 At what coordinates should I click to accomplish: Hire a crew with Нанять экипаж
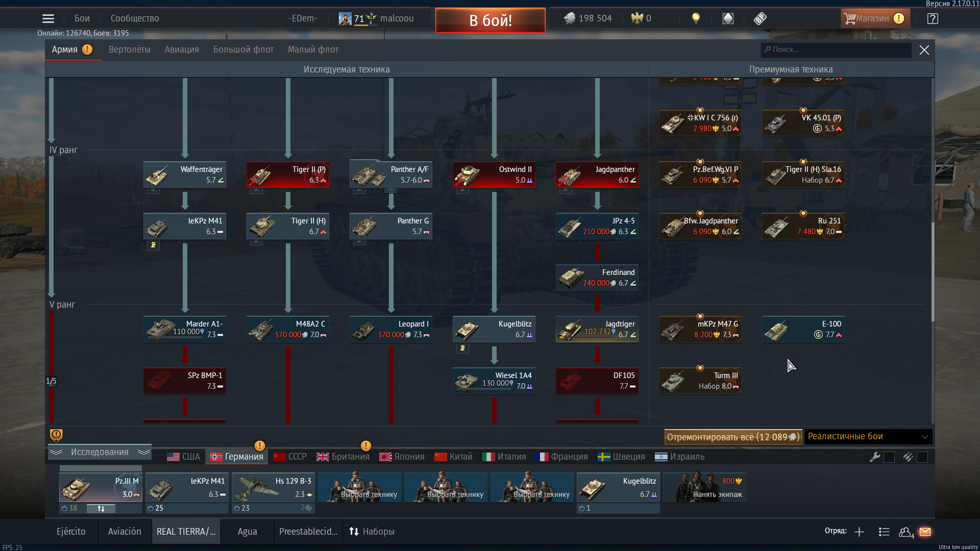705,488
